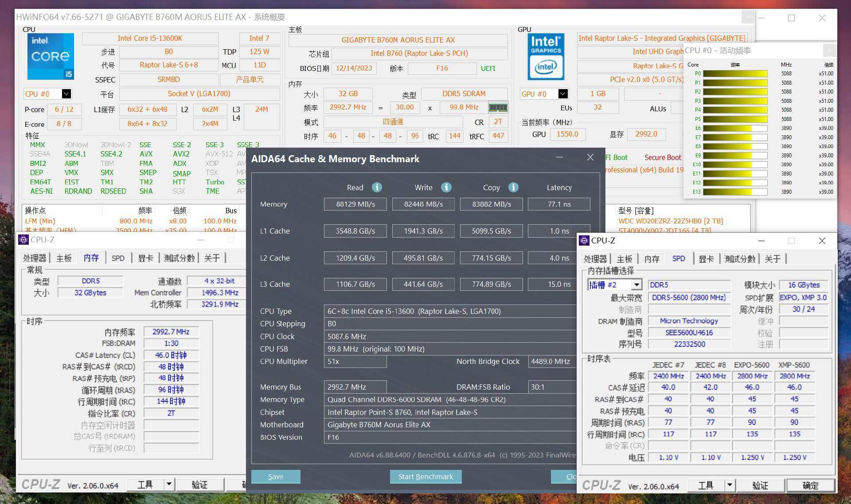Screen dimensions: 851x504
Task: Click the CPU-Z app icon in right window title
Action: [x=584, y=241]
